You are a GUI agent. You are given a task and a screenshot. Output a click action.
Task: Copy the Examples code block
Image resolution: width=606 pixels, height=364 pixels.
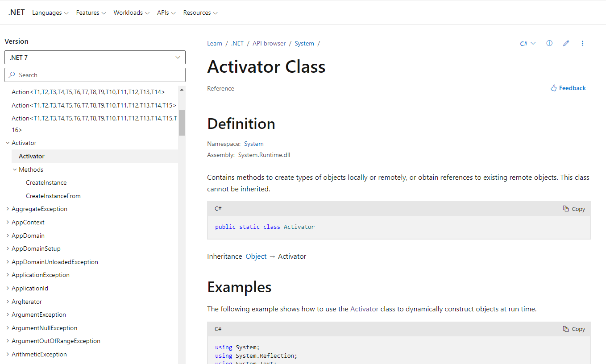pyautogui.click(x=574, y=329)
